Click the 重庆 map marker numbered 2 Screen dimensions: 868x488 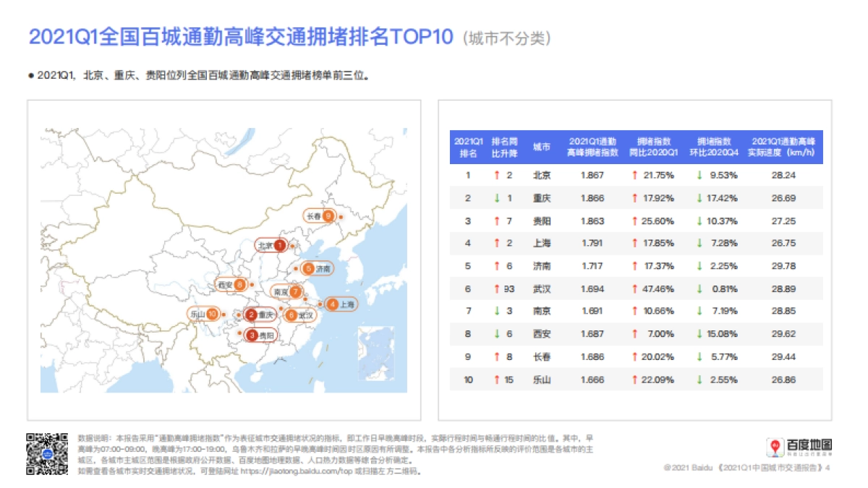point(252,314)
